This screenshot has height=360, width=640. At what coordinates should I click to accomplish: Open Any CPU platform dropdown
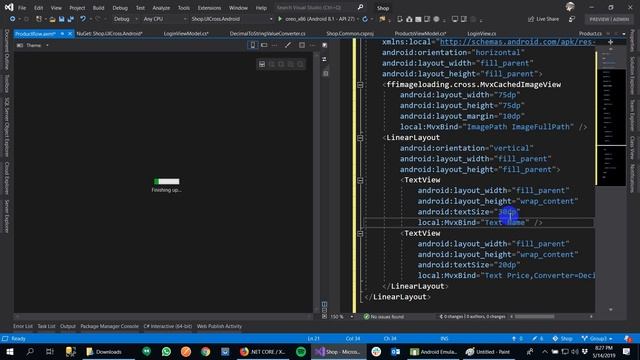pyautogui.click(x=165, y=19)
